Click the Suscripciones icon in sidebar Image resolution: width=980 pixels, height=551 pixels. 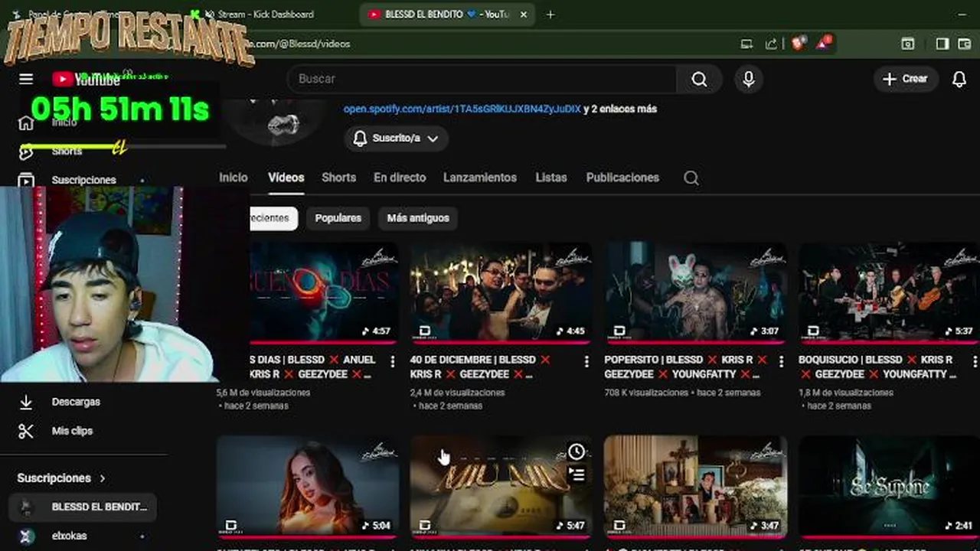point(26,180)
